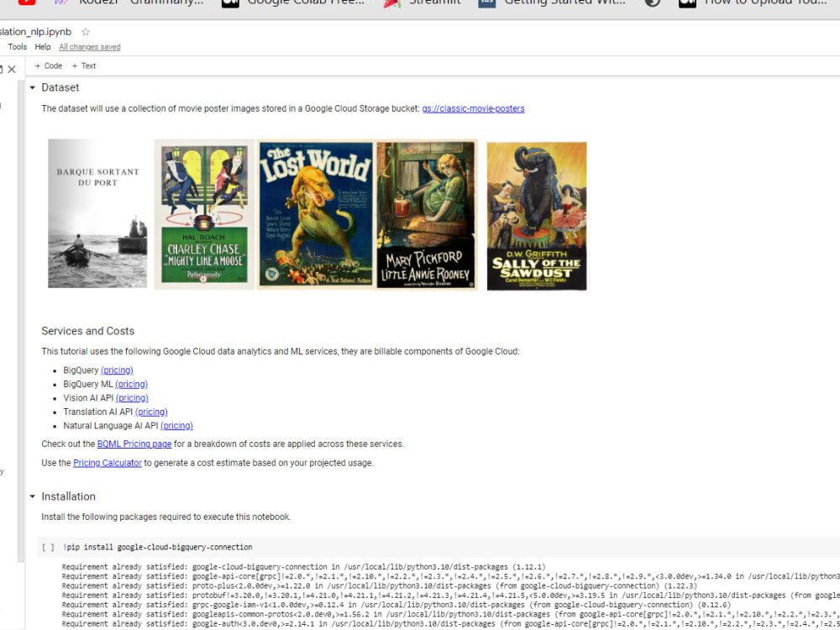
Task: Open the Vision AI API pricing link
Action: tap(132, 398)
